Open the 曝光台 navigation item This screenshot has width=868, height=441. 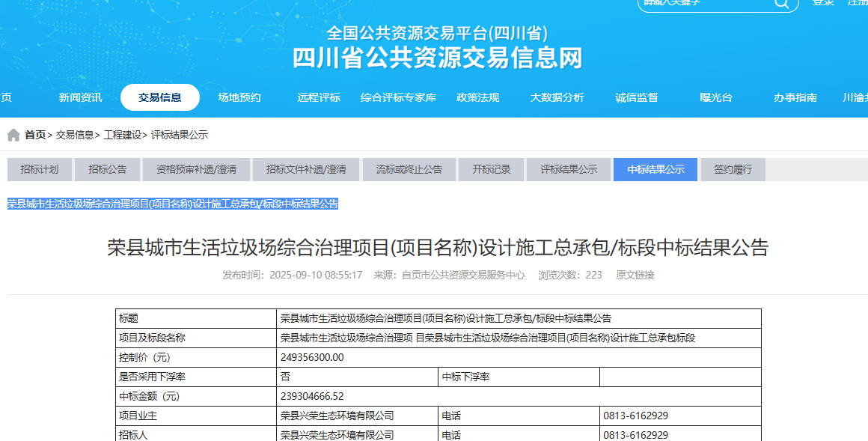tap(716, 97)
